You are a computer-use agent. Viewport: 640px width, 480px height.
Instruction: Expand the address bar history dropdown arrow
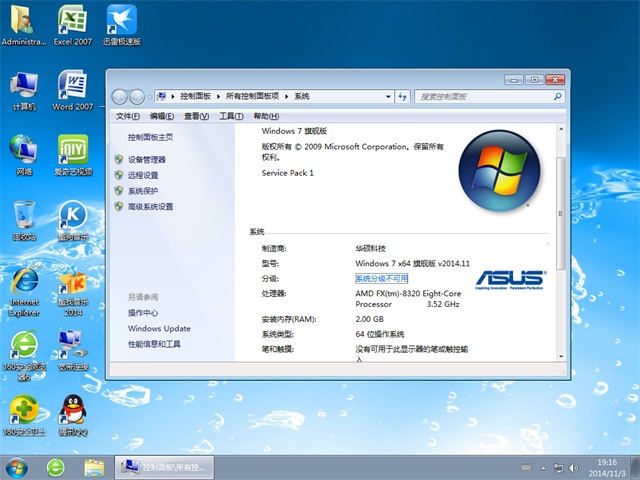coord(388,97)
